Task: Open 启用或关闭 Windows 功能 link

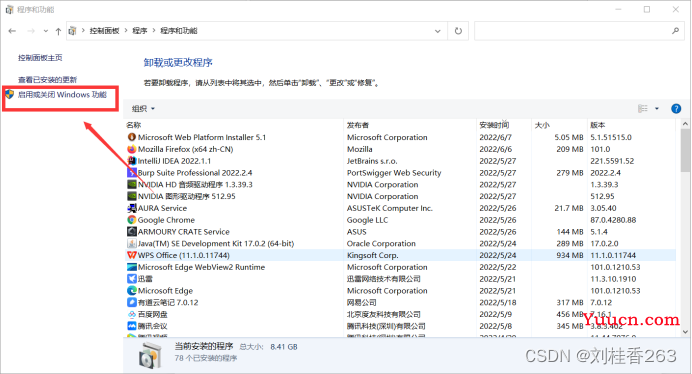Action: (x=62, y=94)
